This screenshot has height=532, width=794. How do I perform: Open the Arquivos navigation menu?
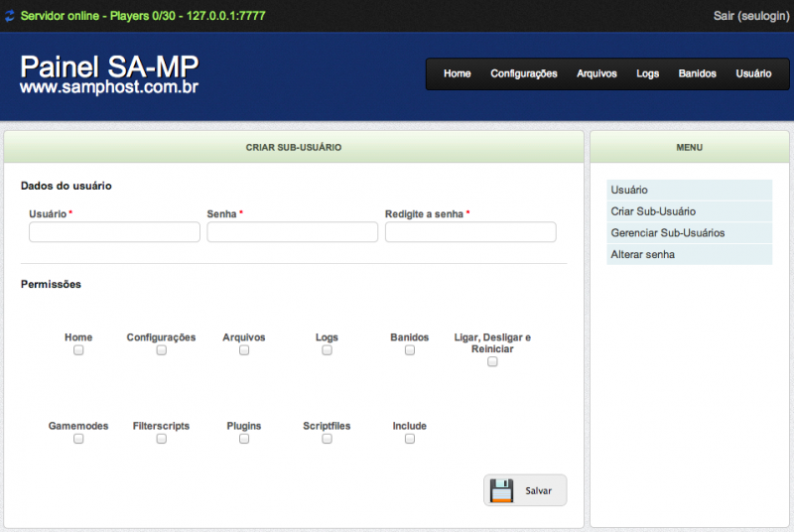click(x=596, y=73)
